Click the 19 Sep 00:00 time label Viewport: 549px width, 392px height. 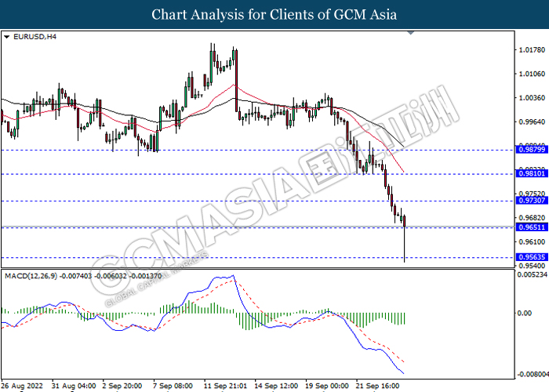click(x=327, y=386)
